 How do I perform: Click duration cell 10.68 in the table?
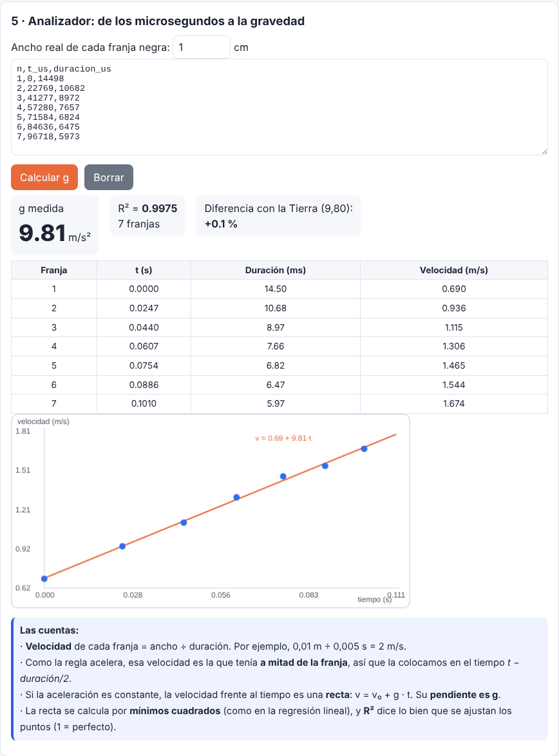[276, 308]
